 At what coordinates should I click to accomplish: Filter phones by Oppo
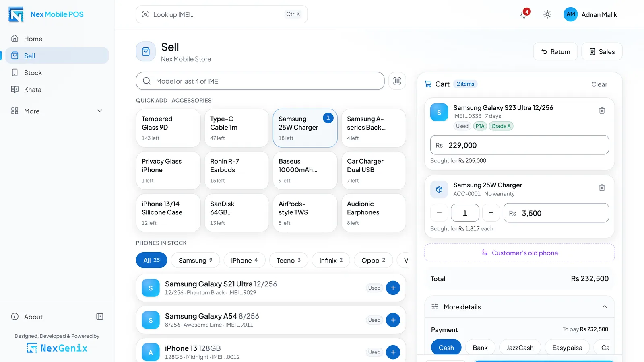(x=373, y=260)
